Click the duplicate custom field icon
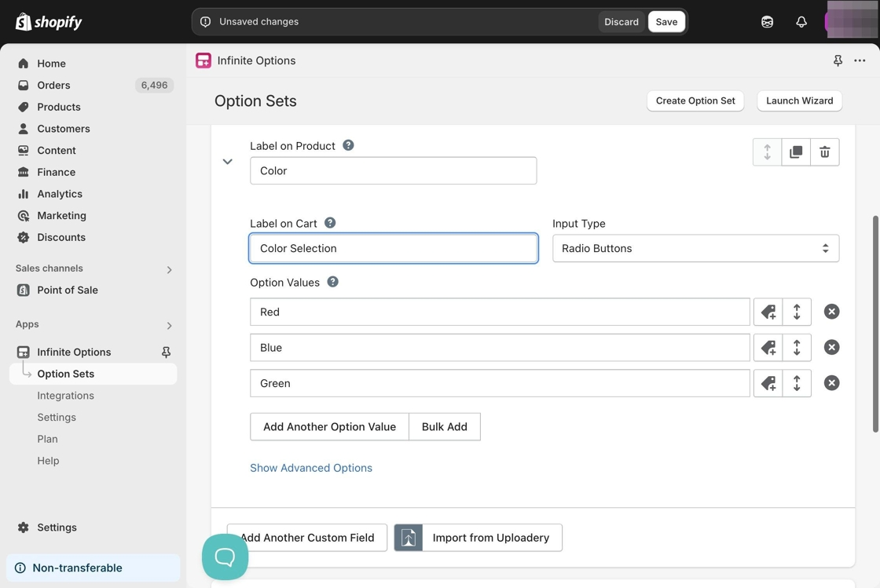This screenshot has width=880, height=588. click(796, 152)
